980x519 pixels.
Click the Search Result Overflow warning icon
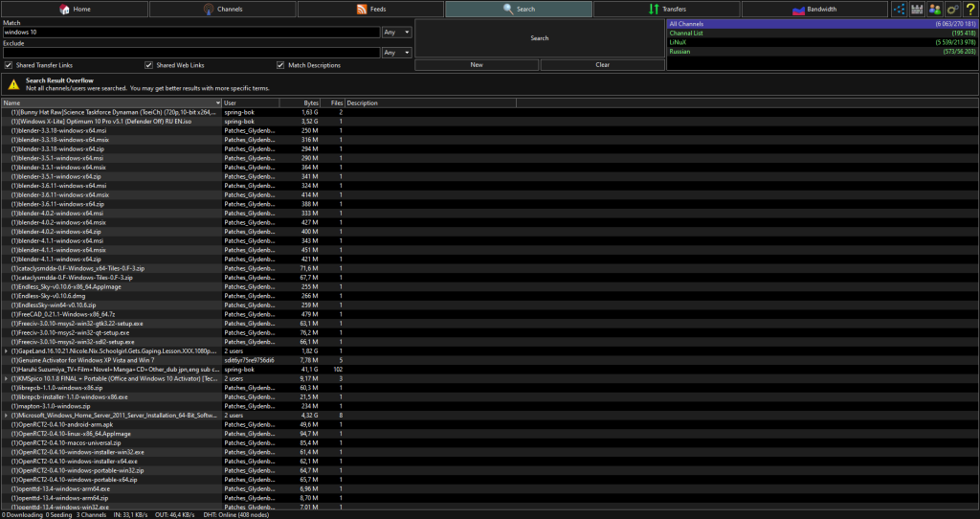pos(13,84)
